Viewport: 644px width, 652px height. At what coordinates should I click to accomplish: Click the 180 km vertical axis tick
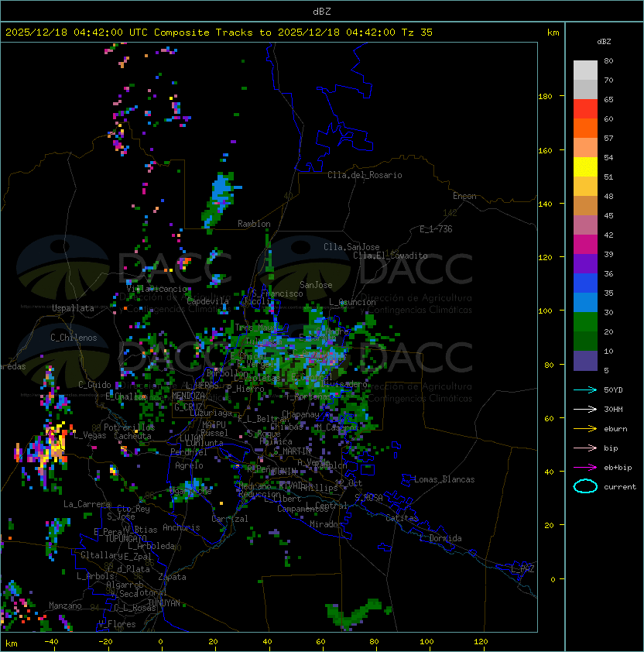point(545,97)
